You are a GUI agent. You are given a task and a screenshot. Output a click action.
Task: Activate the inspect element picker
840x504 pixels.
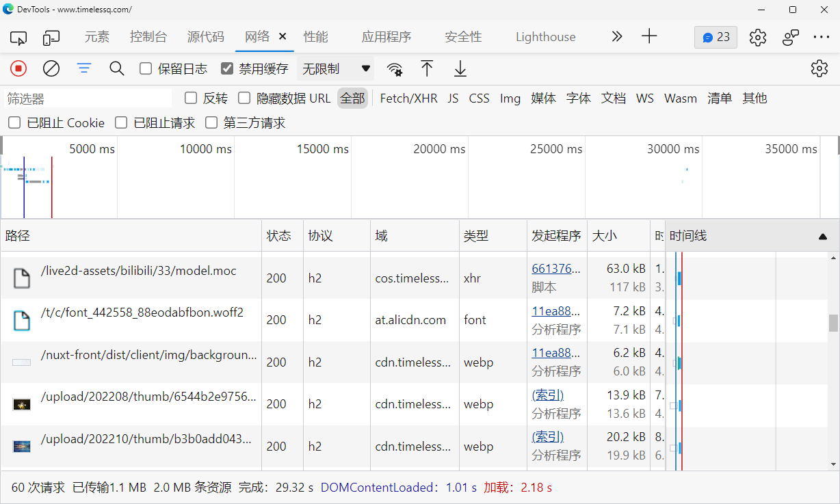tap(18, 37)
